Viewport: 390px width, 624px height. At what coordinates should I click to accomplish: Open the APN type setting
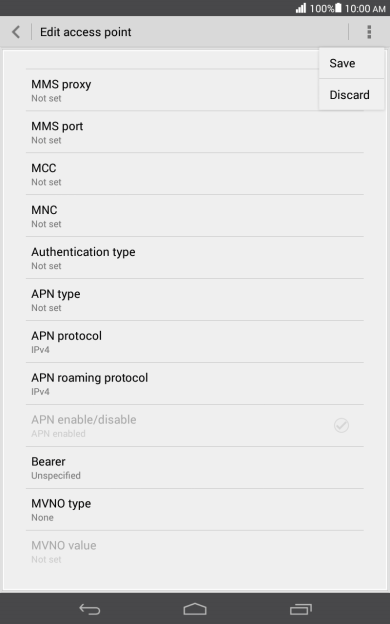195,300
